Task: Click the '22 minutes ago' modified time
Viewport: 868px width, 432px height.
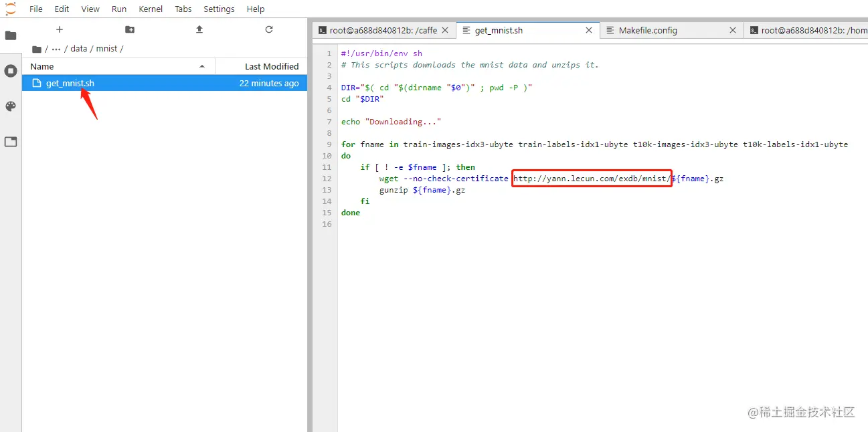Action: 269,83
